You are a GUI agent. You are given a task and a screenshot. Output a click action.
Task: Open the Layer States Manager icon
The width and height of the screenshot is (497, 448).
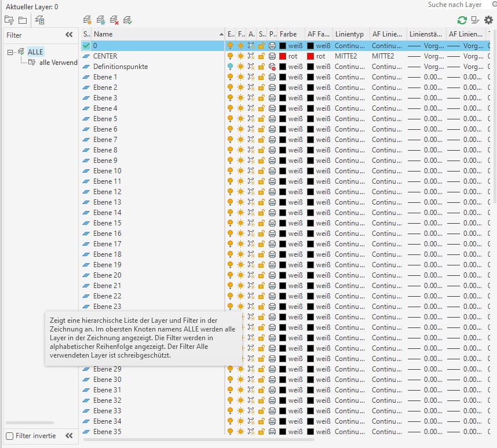pos(40,20)
